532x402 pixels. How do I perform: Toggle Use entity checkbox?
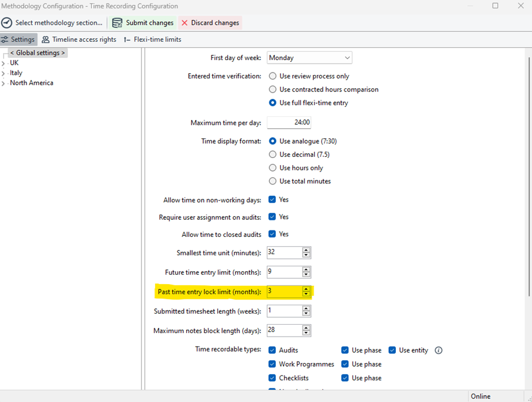point(392,350)
